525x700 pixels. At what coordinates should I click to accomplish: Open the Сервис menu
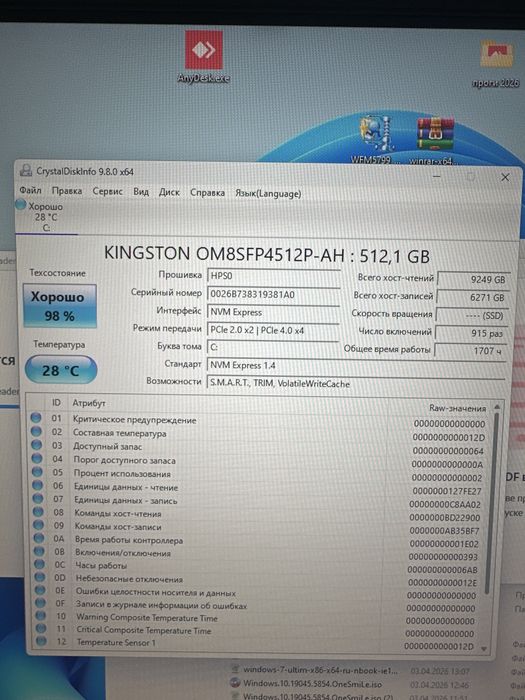coord(107,191)
